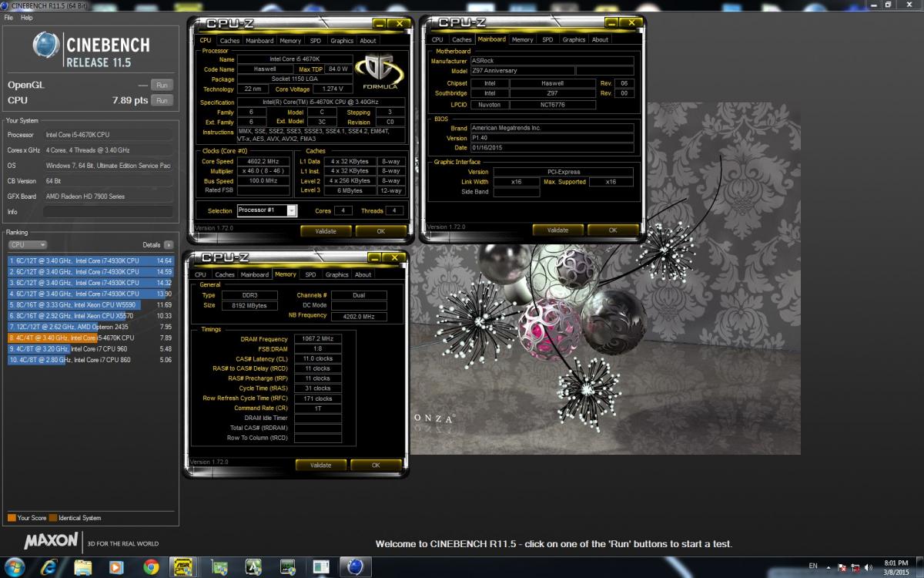Click Validate in the CPU-Z timings window
Screen dimensions: 924x578
point(321,465)
